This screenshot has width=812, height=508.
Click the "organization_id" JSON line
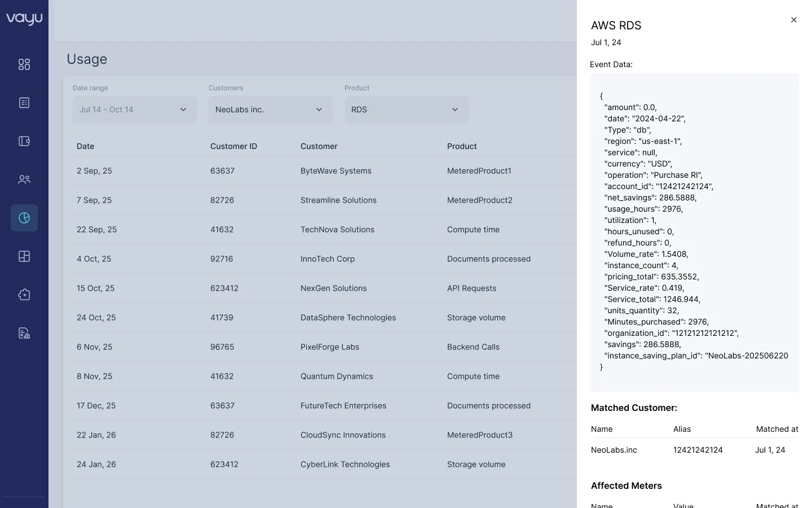pyautogui.click(x=672, y=333)
